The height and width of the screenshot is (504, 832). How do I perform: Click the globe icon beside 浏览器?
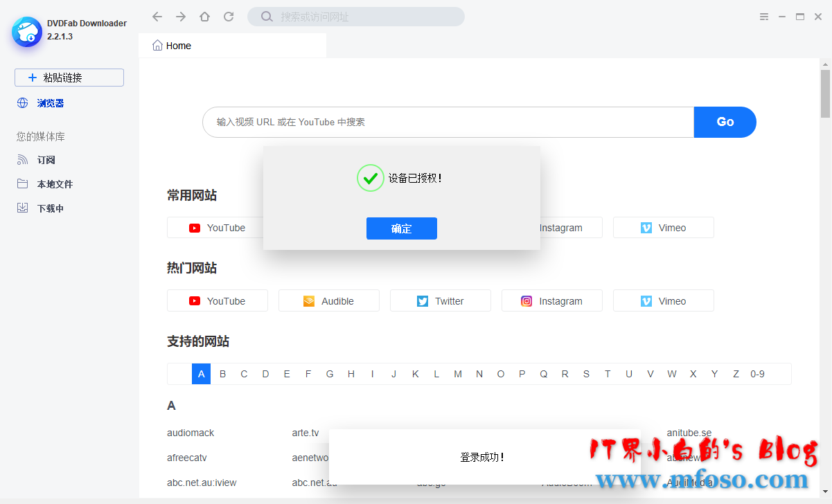point(23,103)
